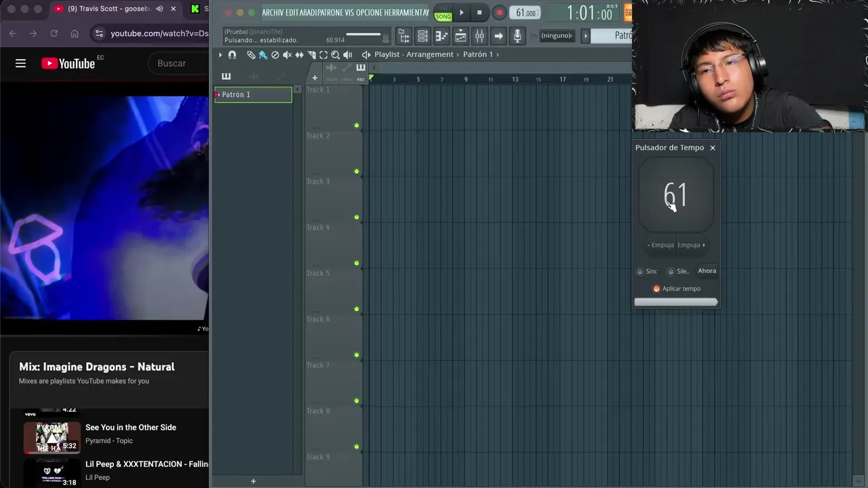Toggle Track 1 mute light
The height and width of the screenshot is (488, 868).
click(357, 125)
